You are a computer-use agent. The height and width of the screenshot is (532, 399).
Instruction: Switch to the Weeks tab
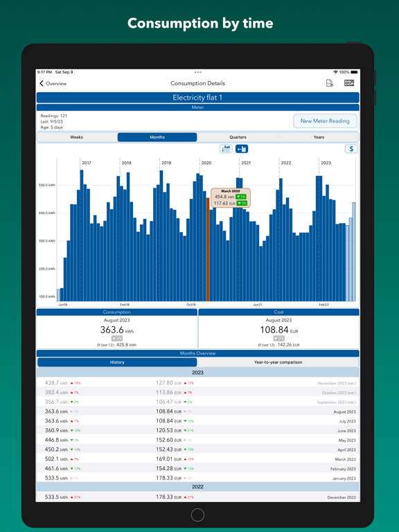77,137
